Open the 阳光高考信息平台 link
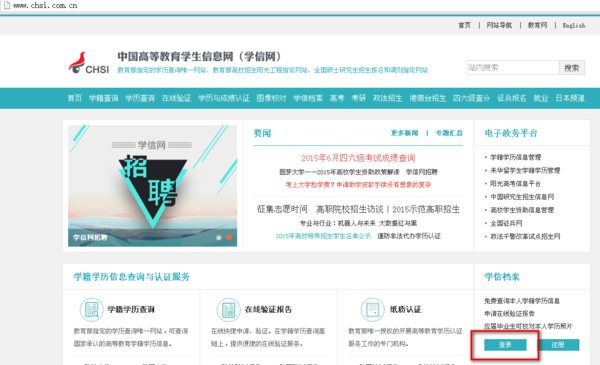Image resolution: width=600 pixels, height=365 pixels. (515, 184)
